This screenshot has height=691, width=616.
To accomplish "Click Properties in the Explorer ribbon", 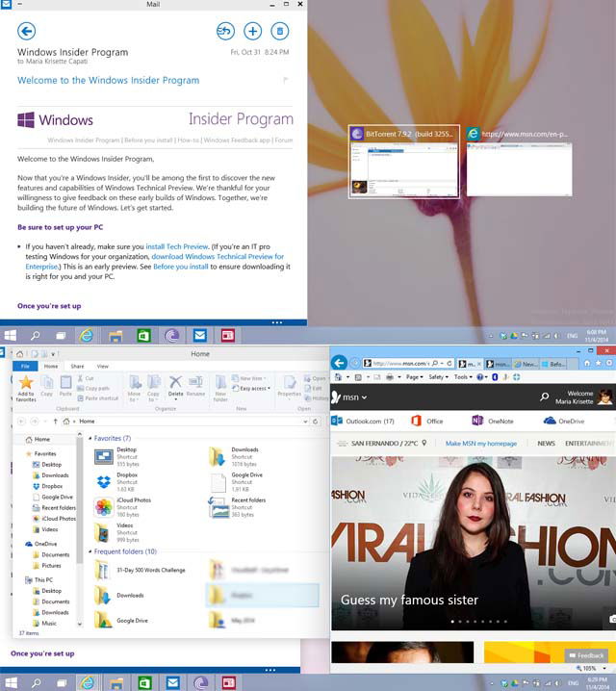I will (x=289, y=386).
